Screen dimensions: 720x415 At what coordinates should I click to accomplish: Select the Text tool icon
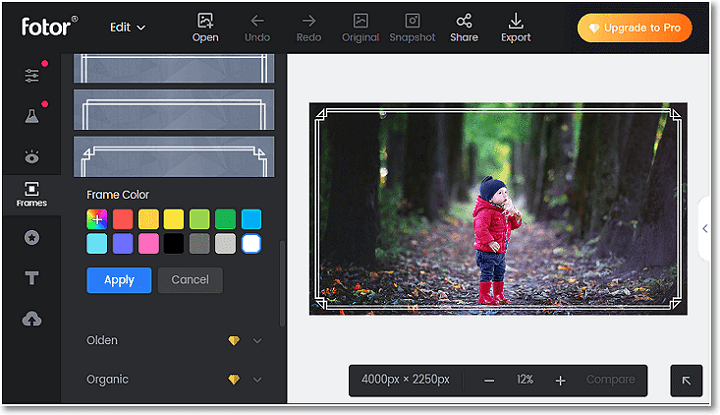tap(32, 278)
